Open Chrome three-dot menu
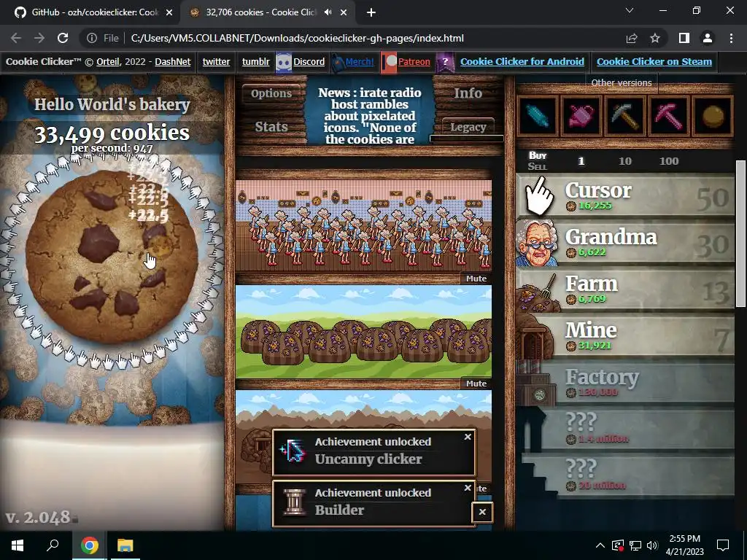The height and width of the screenshot is (560, 747). point(731,38)
